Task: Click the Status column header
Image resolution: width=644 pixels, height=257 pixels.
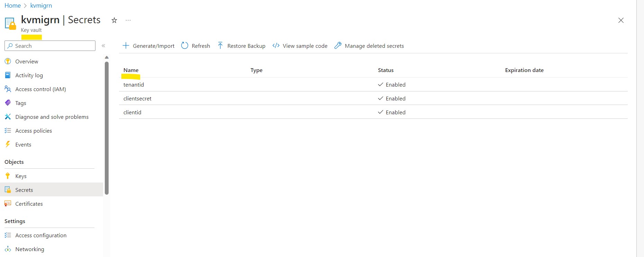Action: pyautogui.click(x=386, y=70)
